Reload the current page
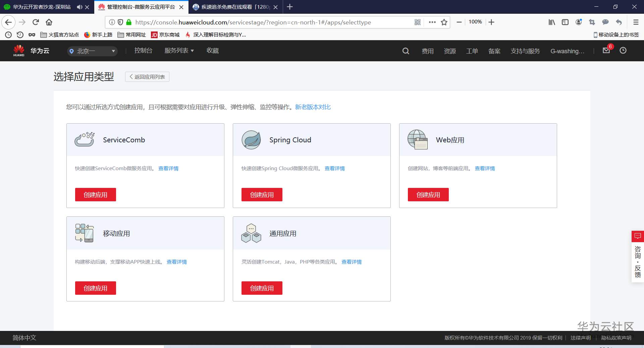Screen dimensions: 644x348 click(x=36, y=22)
